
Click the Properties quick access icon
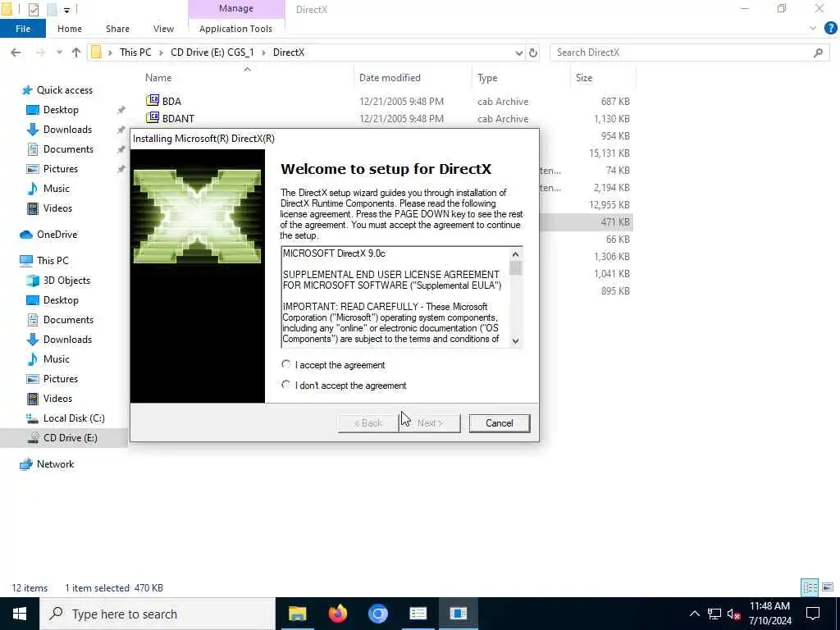coord(33,10)
